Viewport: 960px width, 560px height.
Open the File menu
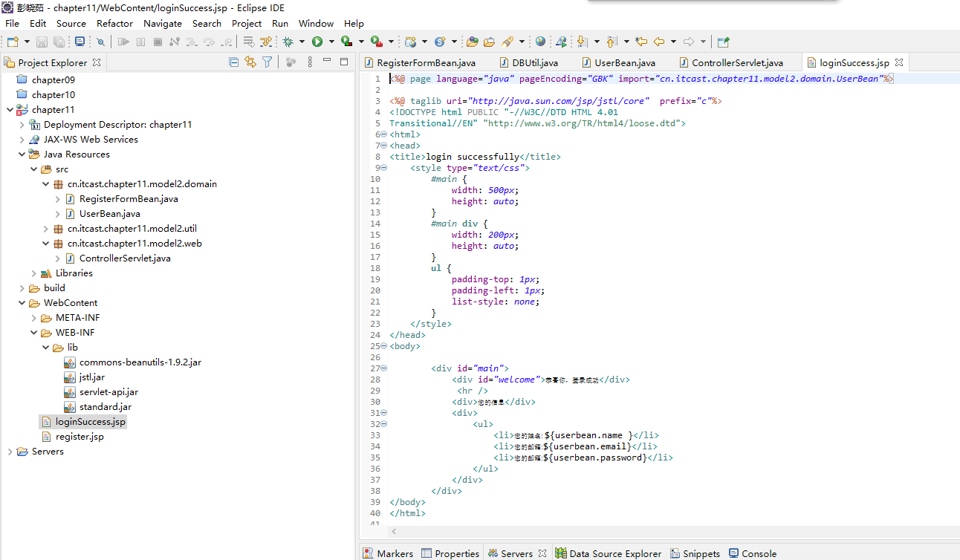[12, 23]
